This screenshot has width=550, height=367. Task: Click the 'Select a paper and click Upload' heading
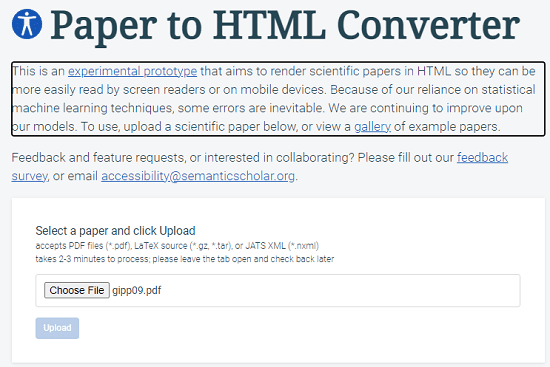tap(115, 231)
